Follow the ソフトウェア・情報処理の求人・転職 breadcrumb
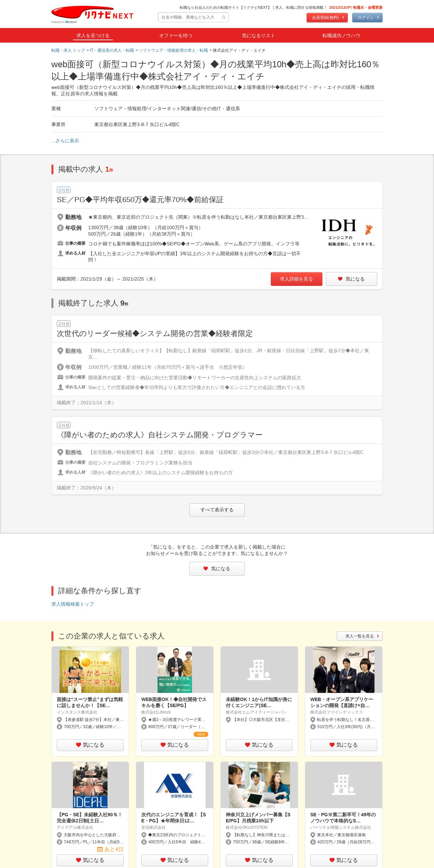This screenshot has width=434, height=868. (173, 50)
